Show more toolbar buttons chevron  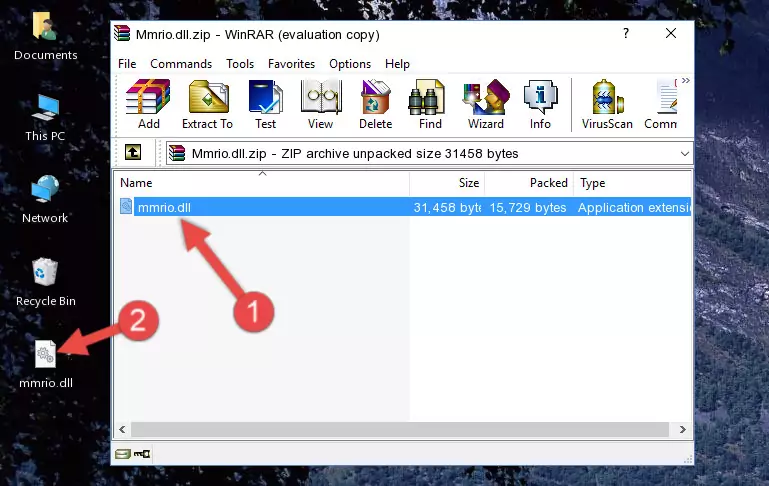(x=686, y=80)
